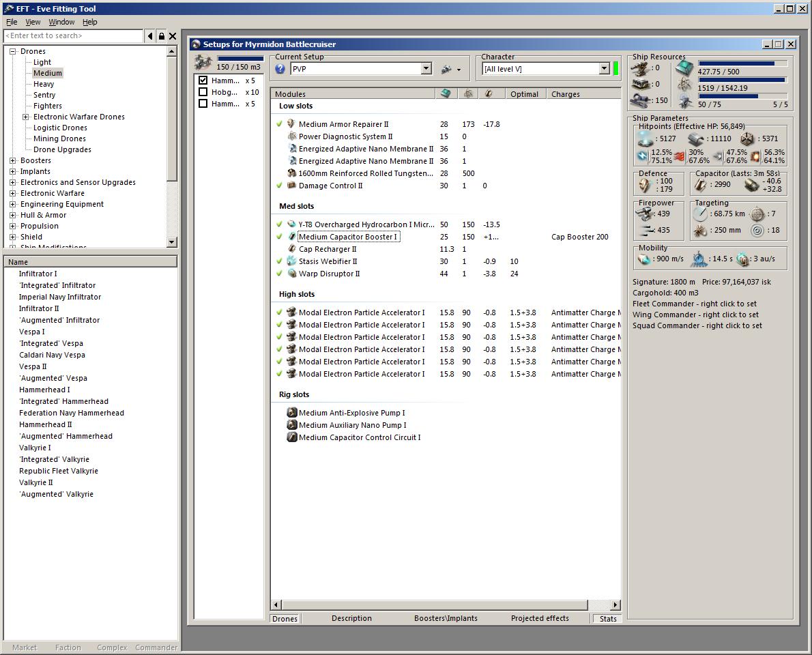
Task: Click the lock icon beside the search box
Action: [x=161, y=36]
